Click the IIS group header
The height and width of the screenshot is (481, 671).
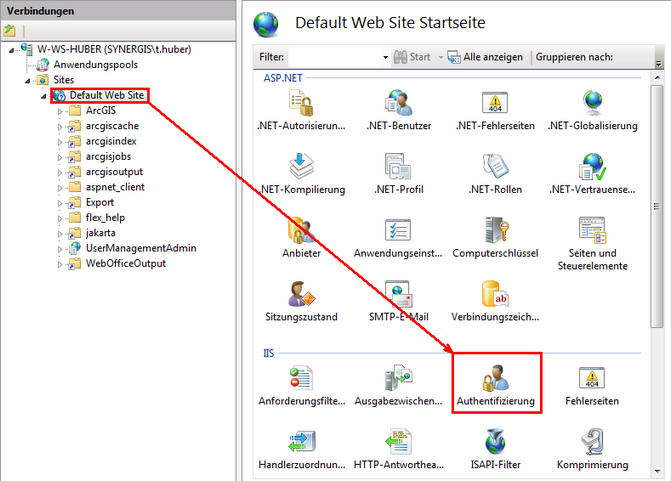point(268,353)
